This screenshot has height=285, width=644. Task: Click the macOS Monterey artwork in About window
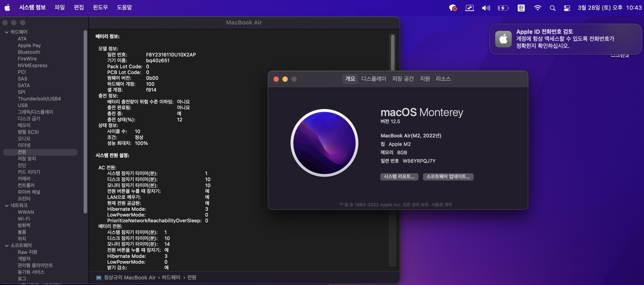[324, 143]
